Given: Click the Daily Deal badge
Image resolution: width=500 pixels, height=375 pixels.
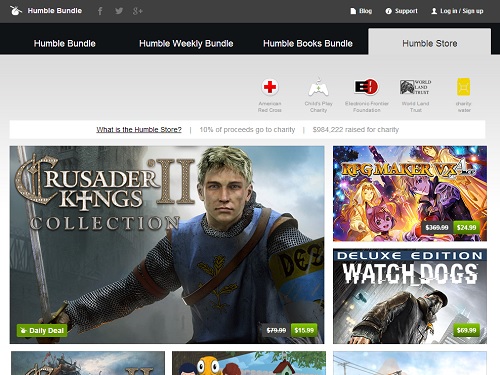Looking at the screenshot, I should point(42,330).
